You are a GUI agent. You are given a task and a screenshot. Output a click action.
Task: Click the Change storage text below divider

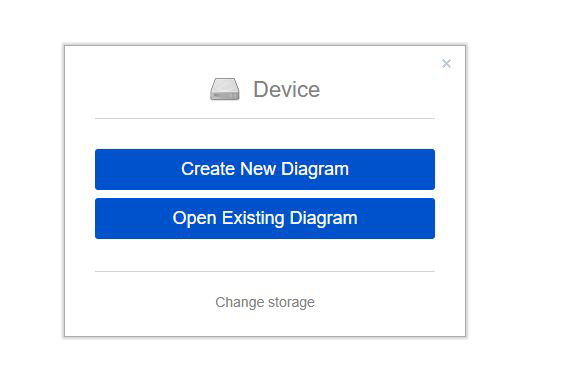tap(265, 302)
